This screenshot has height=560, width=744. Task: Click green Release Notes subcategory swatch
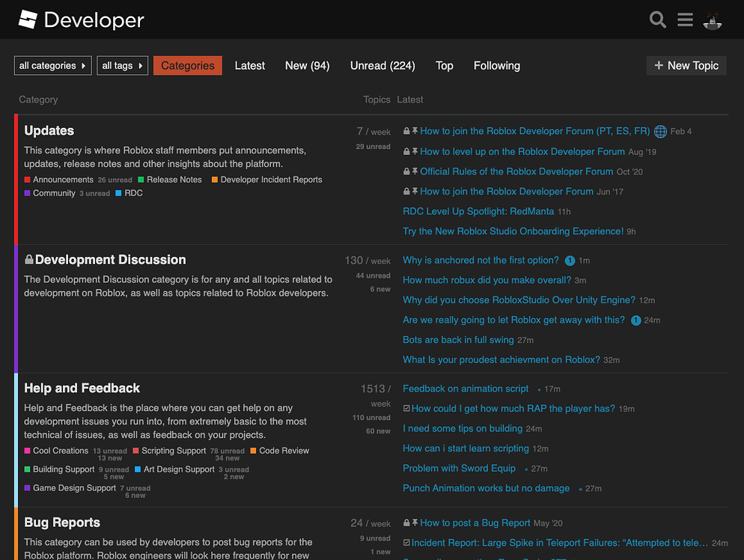141,180
